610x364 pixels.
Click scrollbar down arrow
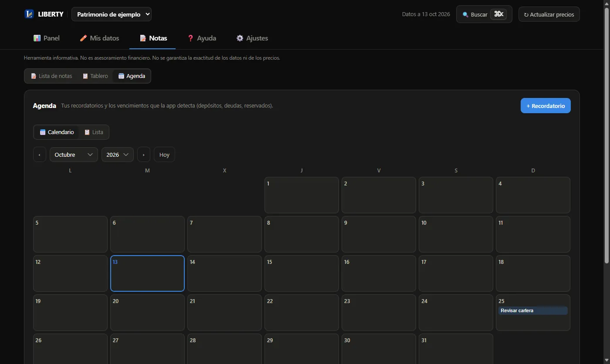pyautogui.click(x=606, y=360)
